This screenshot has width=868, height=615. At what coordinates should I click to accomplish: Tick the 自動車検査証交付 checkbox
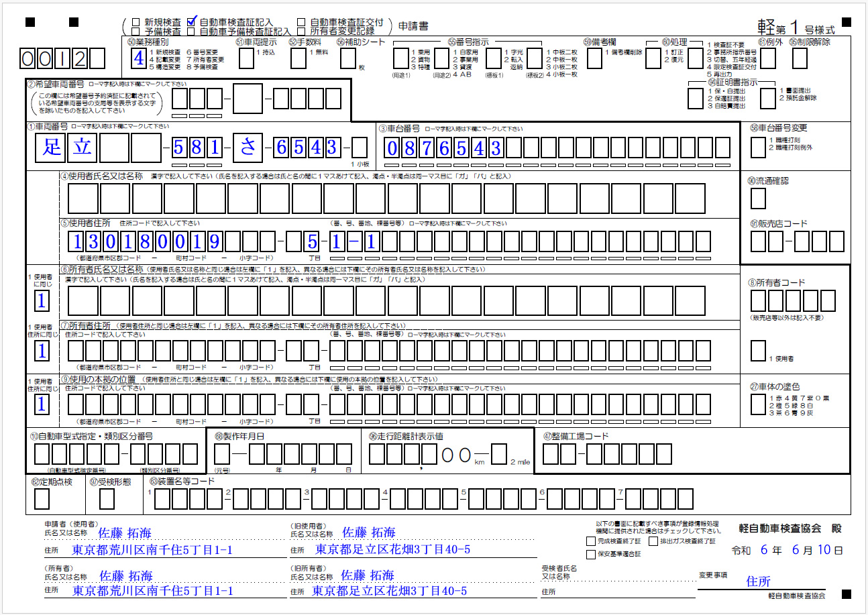point(301,22)
